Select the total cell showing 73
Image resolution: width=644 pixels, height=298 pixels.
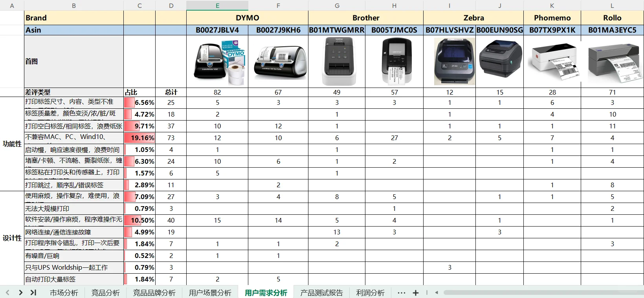171,138
